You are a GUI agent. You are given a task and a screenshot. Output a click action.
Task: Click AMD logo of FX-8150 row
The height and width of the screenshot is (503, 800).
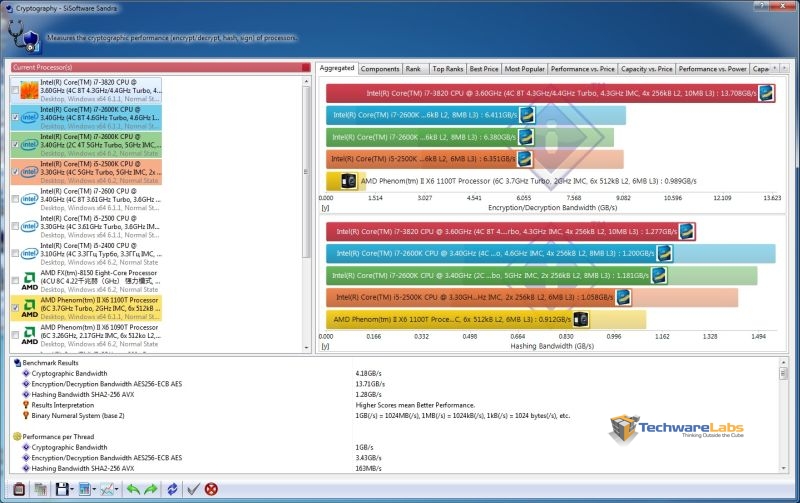30,281
